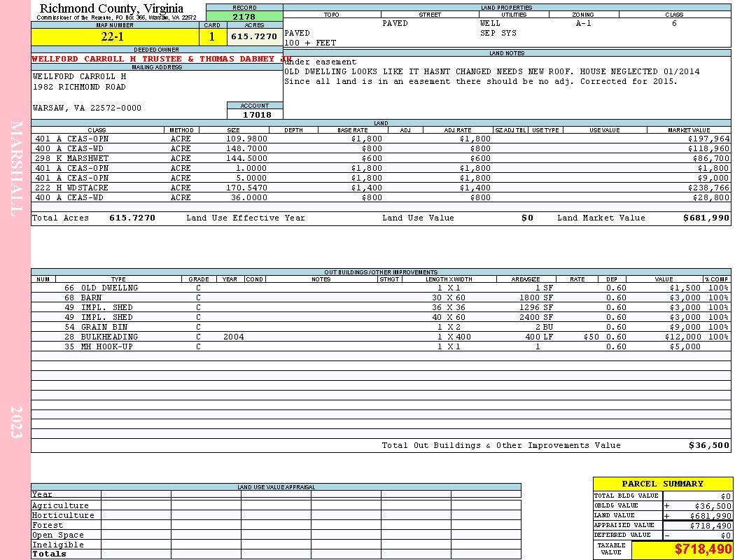Click the Agriculture row label
The image size is (735, 560).
click(x=60, y=505)
